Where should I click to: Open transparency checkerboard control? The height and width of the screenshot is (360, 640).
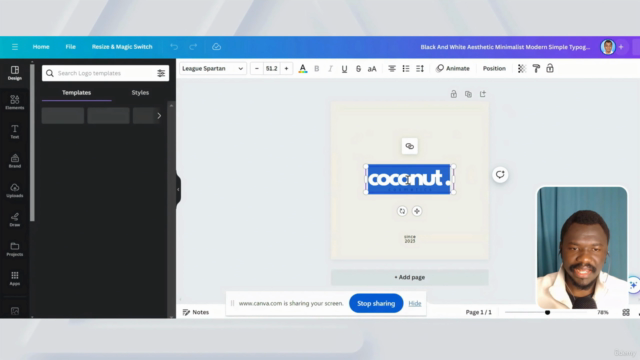point(522,69)
